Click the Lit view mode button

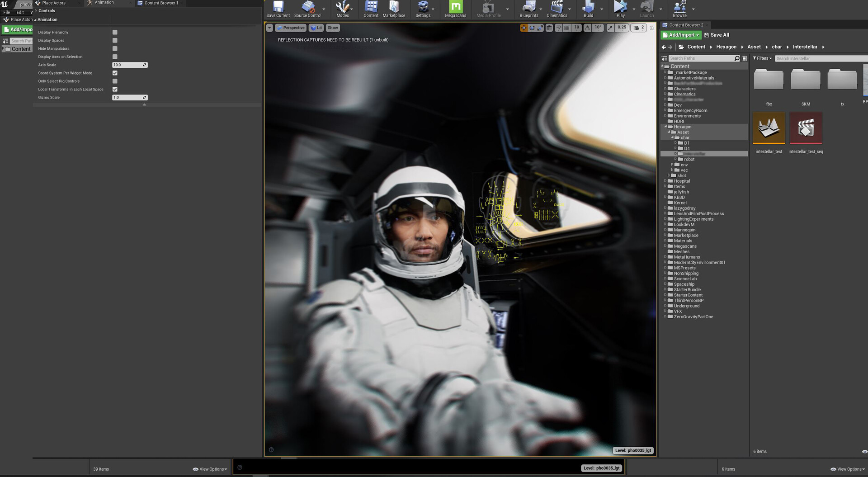(316, 28)
